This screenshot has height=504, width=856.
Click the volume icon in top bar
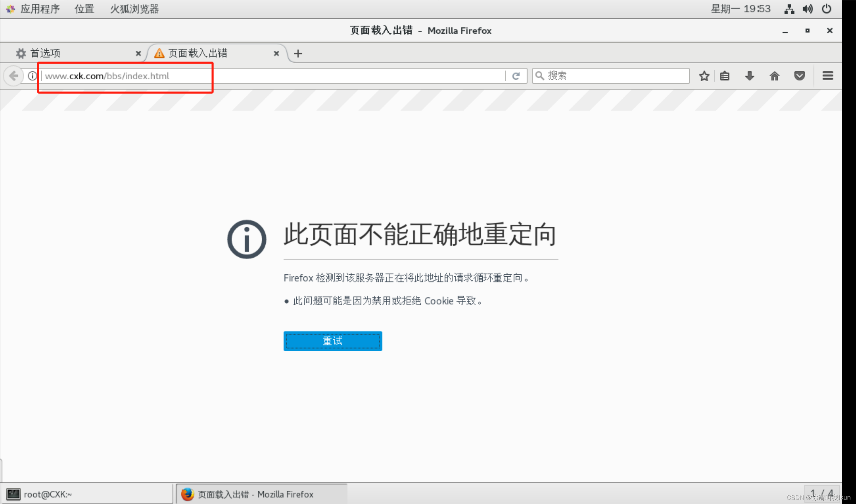pyautogui.click(x=808, y=9)
